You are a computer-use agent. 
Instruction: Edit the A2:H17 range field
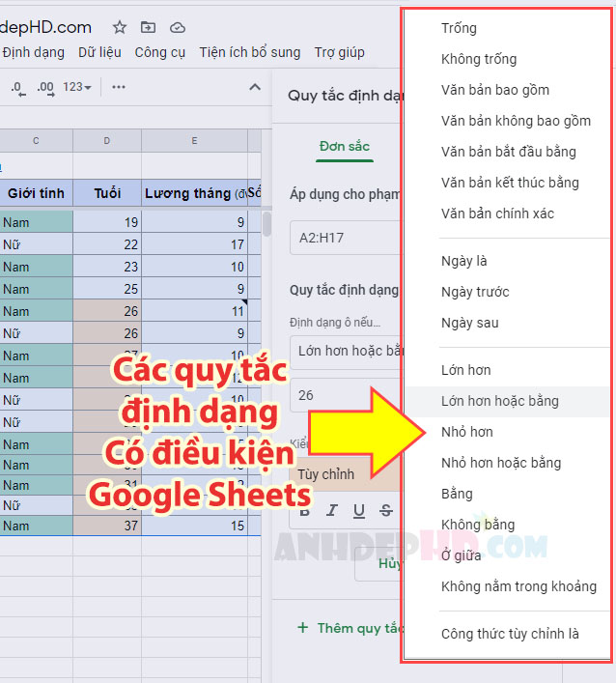(x=346, y=238)
